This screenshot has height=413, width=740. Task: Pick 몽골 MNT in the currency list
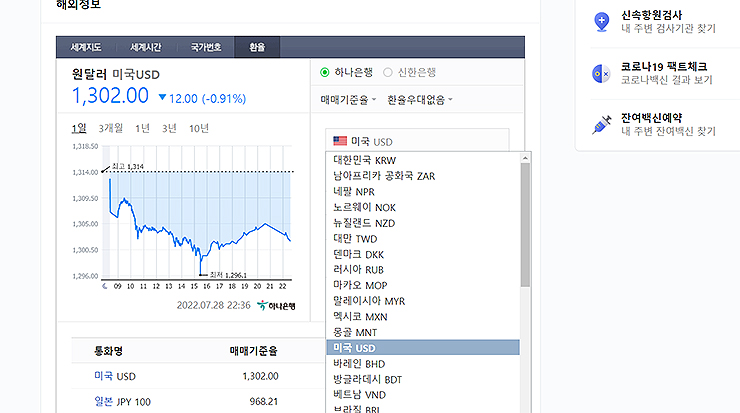point(423,332)
